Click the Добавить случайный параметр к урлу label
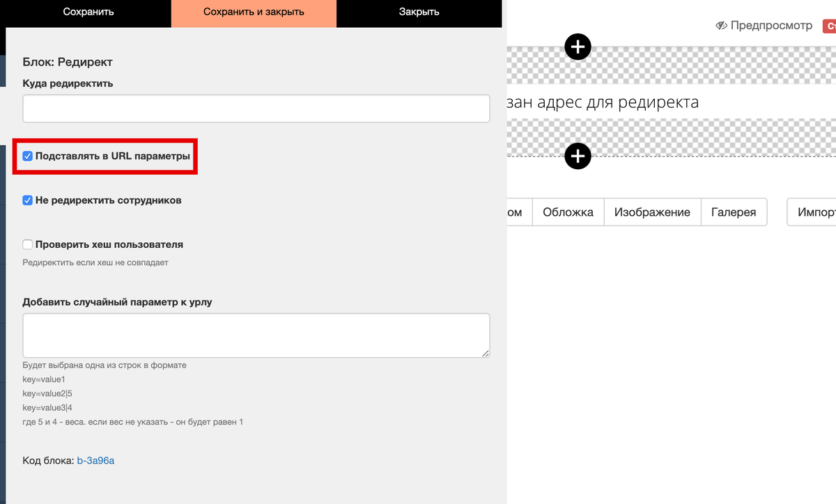Viewport: 836px width, 504px height. tap(117, 302)
